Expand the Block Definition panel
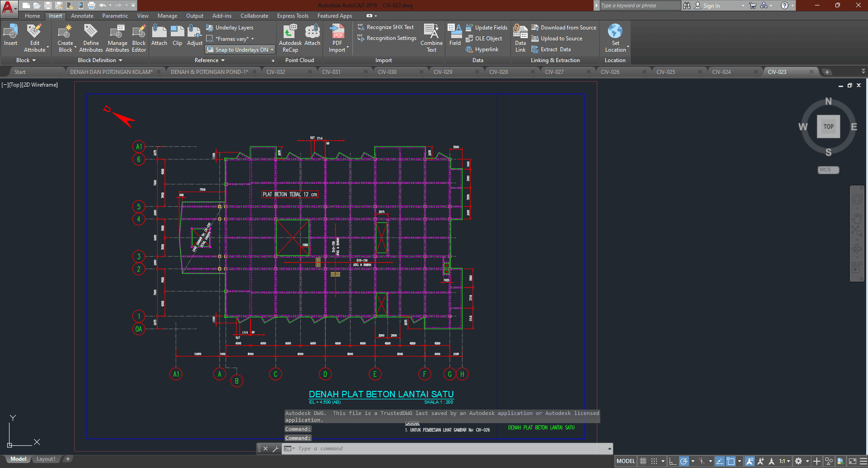Screen dimensions: 868x468 tap(100, 60)
